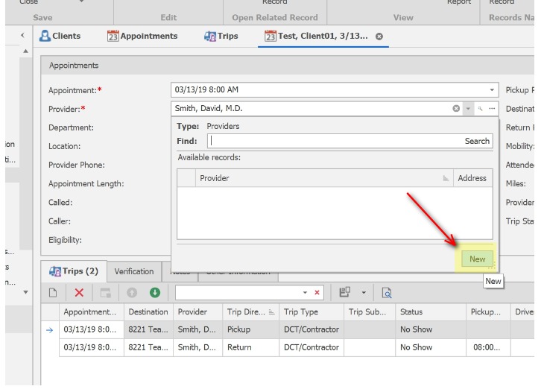Image resolution: width=544 pixels, height=392 pixels.
Task: Click the Trip Type column header
Action: 311,312
